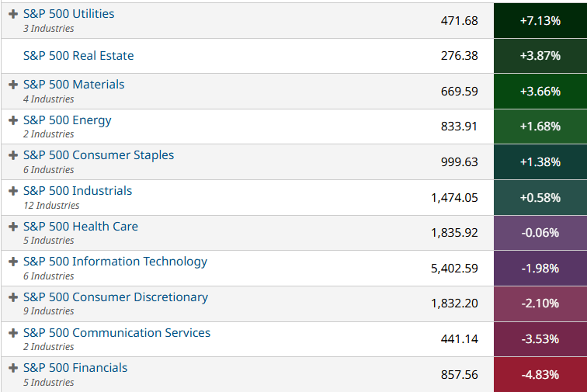Expand S&P 500 Industrials sector

(13, 191)
